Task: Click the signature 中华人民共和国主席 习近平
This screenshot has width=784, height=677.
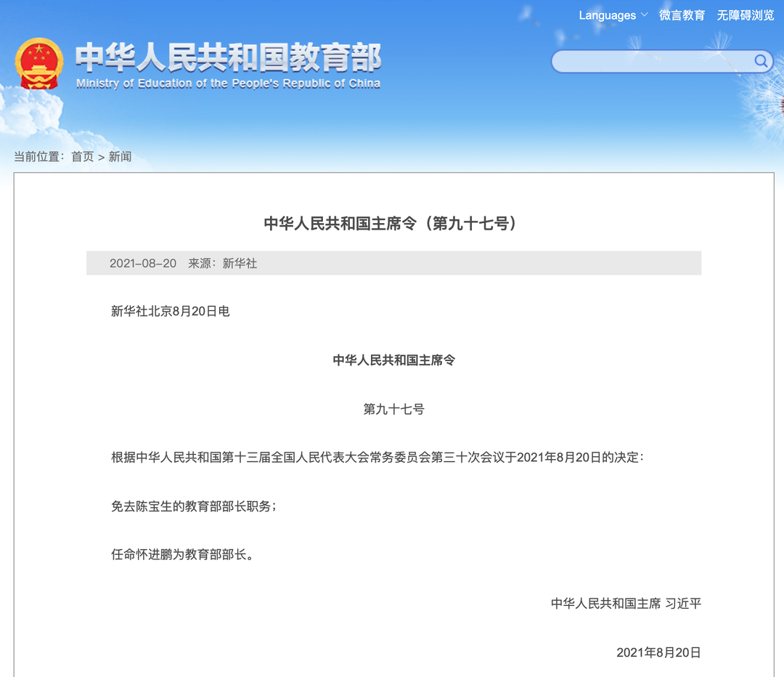Action: [x=626, y=604]
